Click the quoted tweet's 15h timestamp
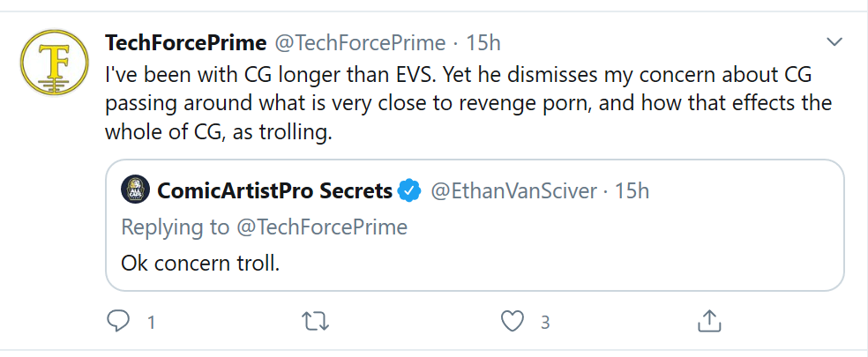Viewport: 868px width, 357px height. (x=632, y=191)
